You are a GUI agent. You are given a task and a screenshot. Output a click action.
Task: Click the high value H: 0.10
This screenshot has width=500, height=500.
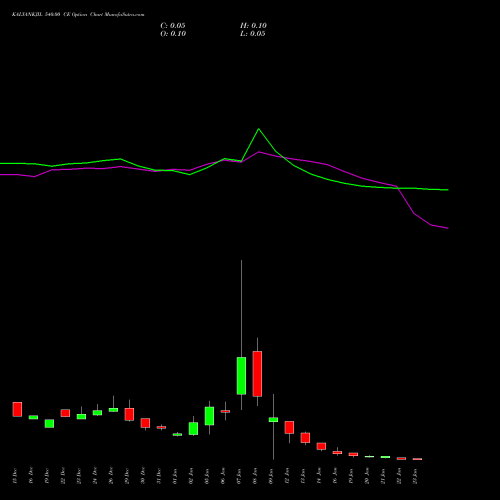pos(253,26)
